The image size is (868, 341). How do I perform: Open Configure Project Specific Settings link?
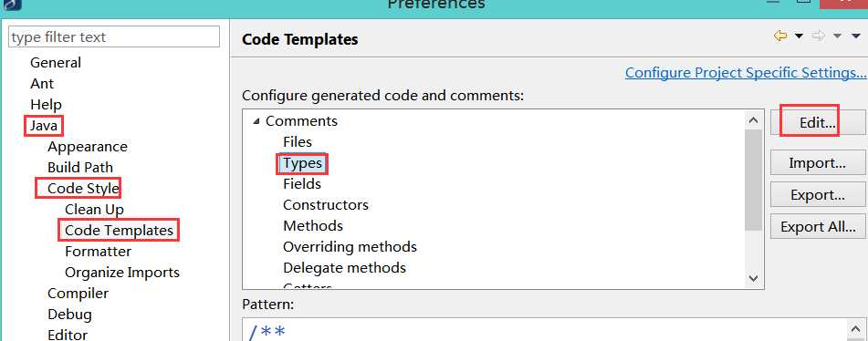point(745,73)
